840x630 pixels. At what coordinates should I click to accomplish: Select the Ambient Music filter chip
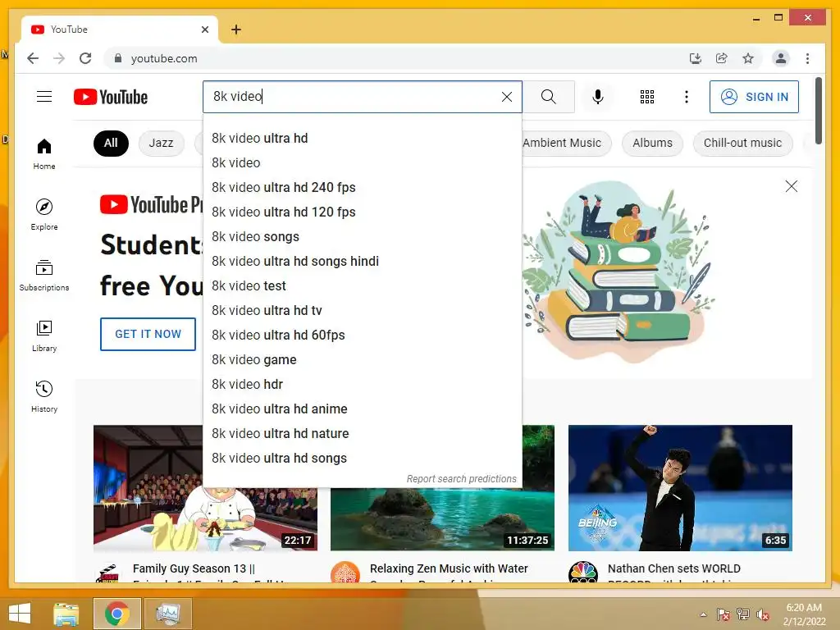click(x=566, y=143)
